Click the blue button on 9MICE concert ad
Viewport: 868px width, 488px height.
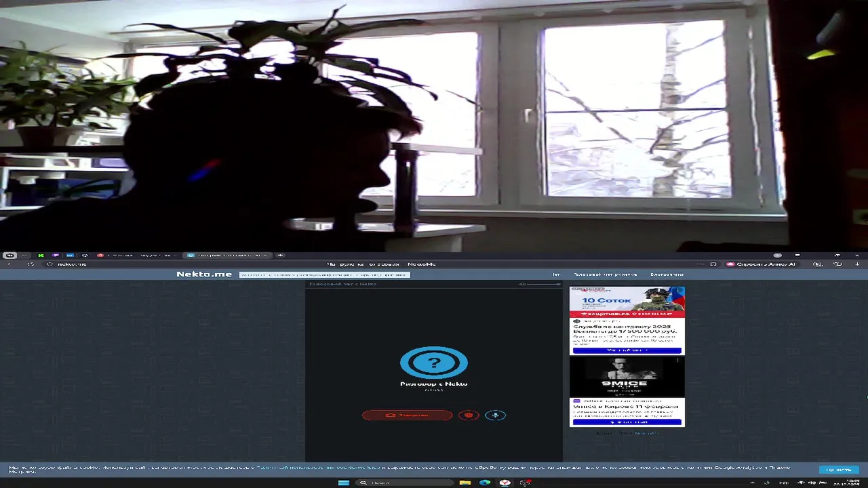point(627,422)
